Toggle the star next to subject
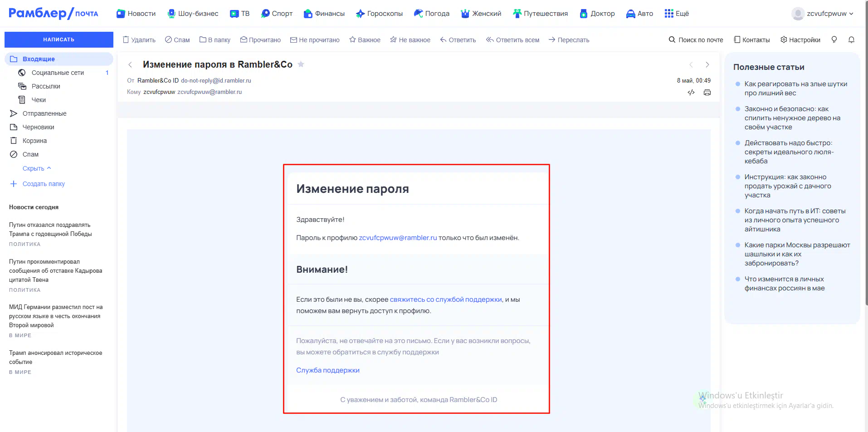Screen dimensions: 868x432 pyautogui.click(x=301, y=64)
